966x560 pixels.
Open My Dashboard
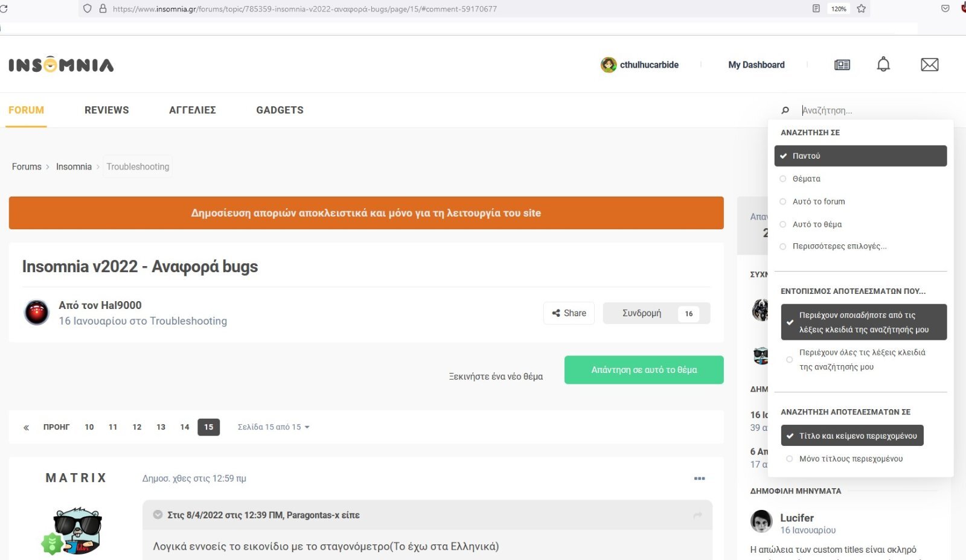click(x=756, y=65)
